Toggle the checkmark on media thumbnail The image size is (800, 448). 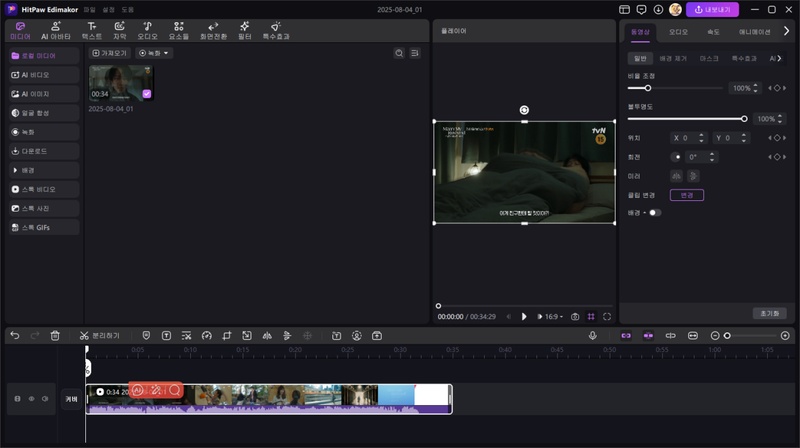[x=147, y=94]
